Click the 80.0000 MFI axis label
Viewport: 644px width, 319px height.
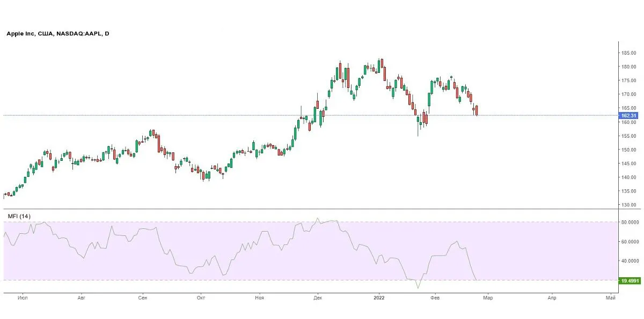630,222
